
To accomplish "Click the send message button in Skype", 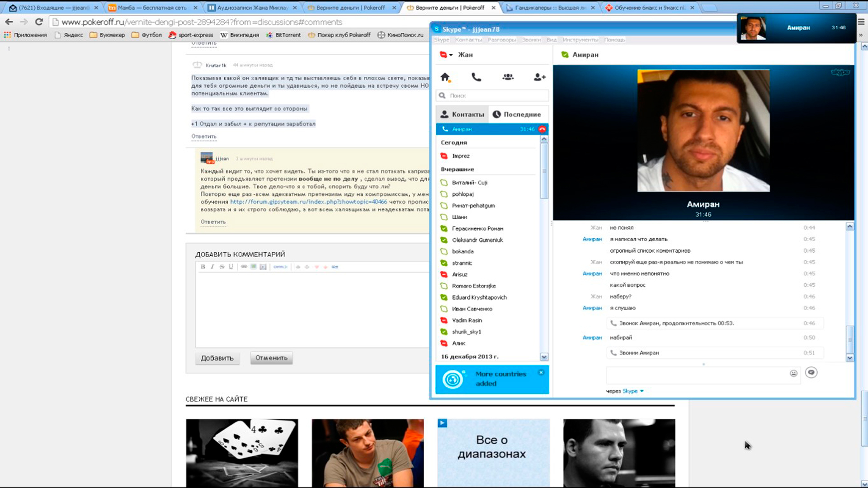I will [811, 372].
